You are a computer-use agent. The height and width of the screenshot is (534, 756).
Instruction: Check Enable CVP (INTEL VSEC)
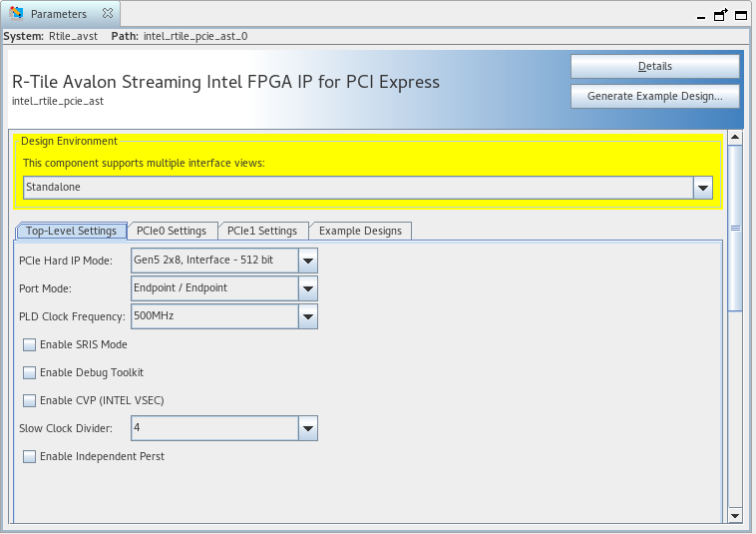pyautogui.click(x=30, y=401)
